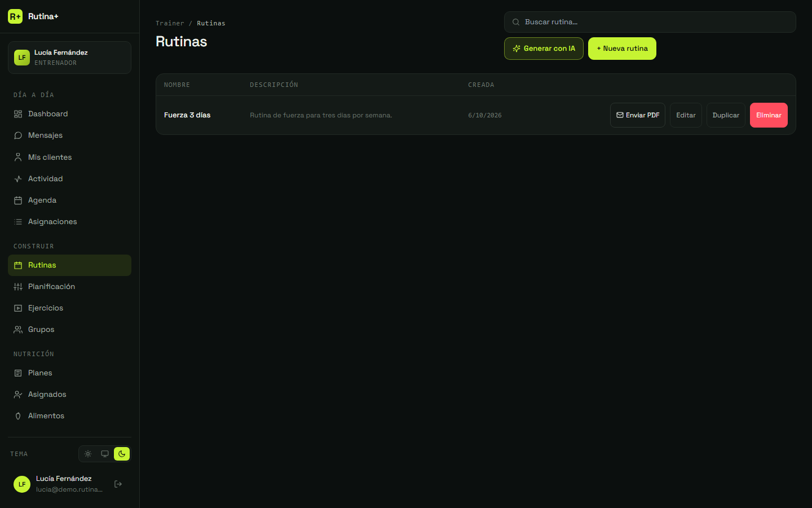This screenshot has width=812, height=508.
Task: Go to Planificación menu item
Action: pyautogui.click(x=69, y=287)
